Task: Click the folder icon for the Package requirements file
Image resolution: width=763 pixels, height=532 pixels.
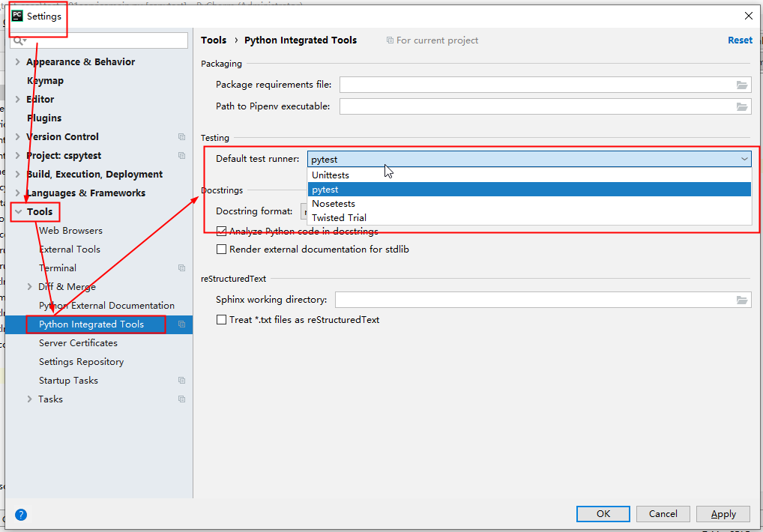Action: 741,85
